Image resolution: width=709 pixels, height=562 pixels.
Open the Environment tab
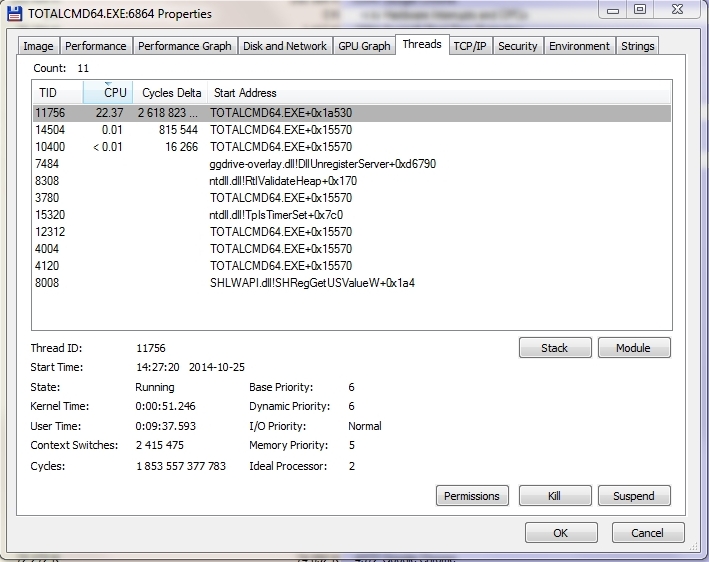coord(579,46)
